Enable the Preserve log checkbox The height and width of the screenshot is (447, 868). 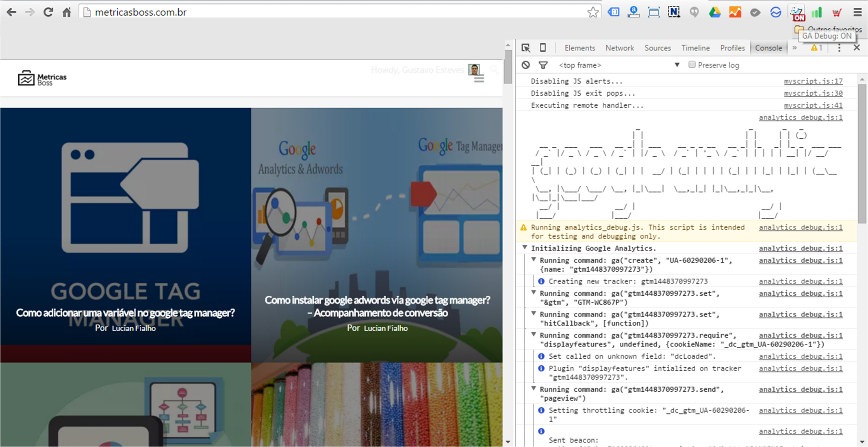coord(692,65)
